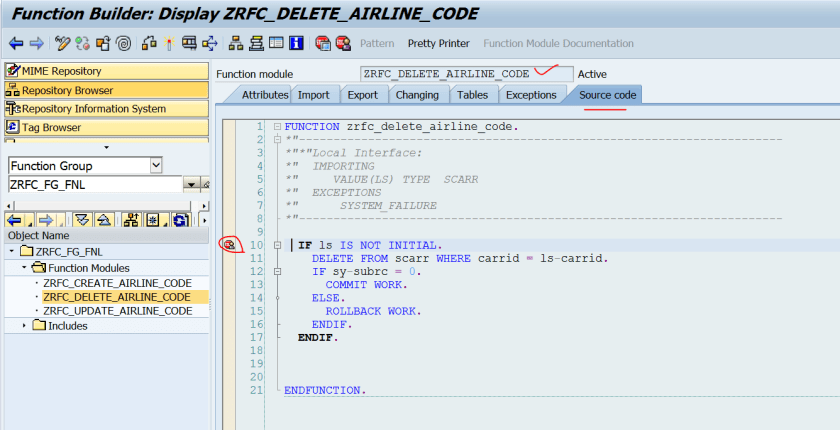The height and width of the screenshot is (430, 840).
Task: Activate the object with magic wand icon
Action: tap(169, 43)
